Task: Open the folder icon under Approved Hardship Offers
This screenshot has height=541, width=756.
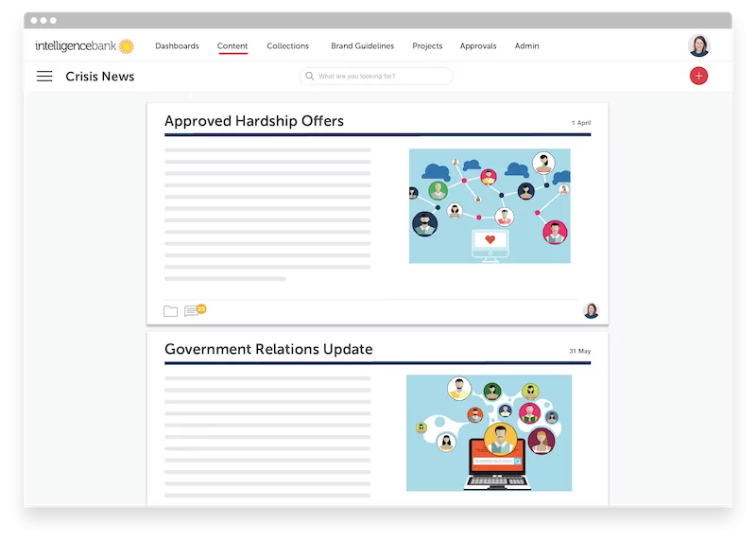Action: (170, 311)
